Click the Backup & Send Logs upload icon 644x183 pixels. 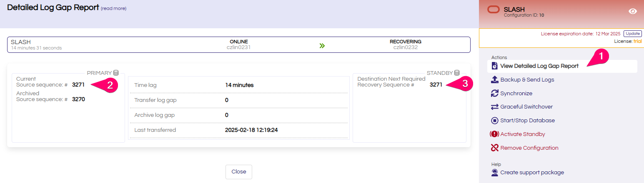495,79
